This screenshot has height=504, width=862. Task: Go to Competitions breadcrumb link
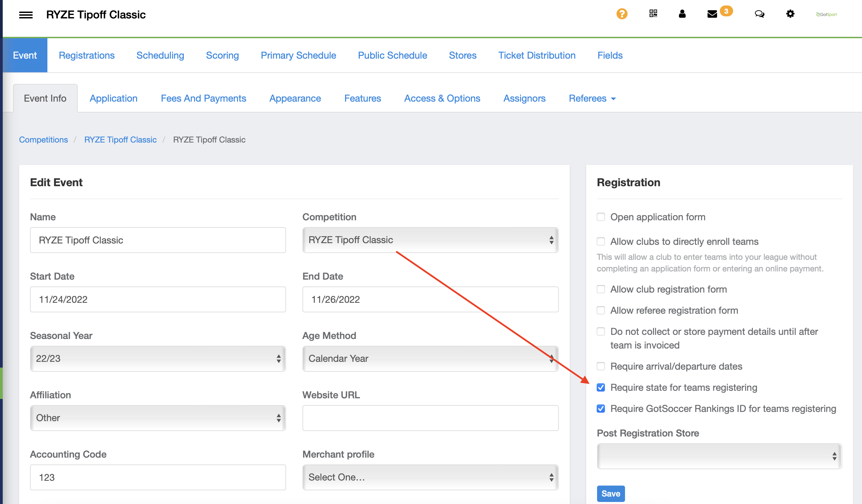(43, 139)
